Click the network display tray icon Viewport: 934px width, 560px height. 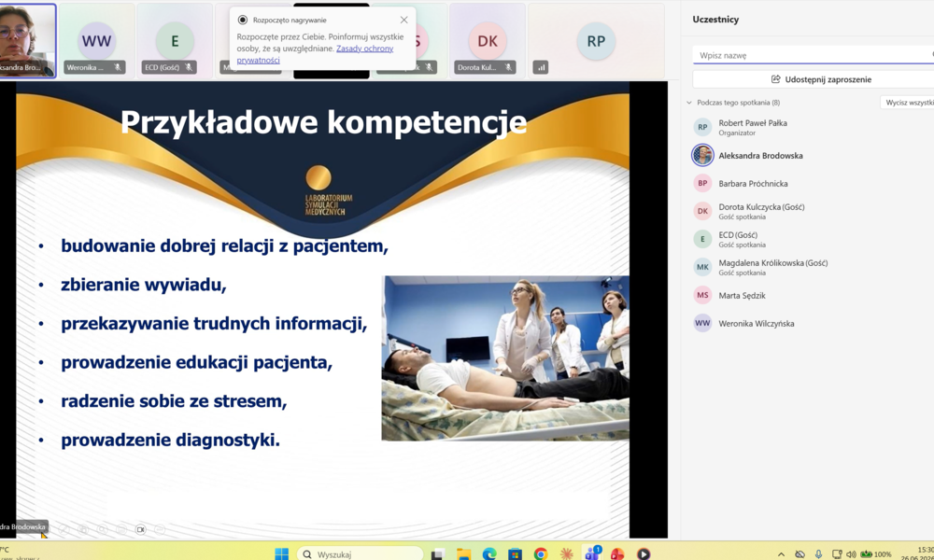[837, 554]
